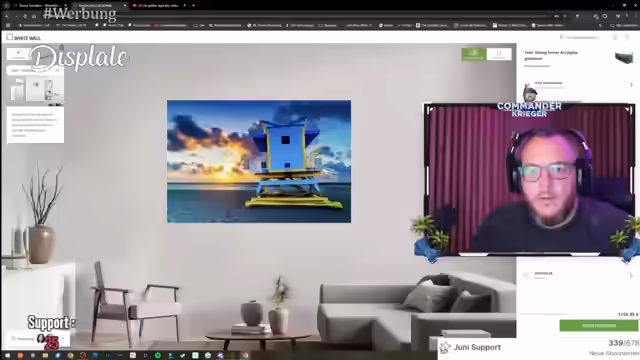Image resolution: width=640 pixels, height=360 pixels.
Task: Open Google Chrome from the taskbar
Action: tap(70, 356)
